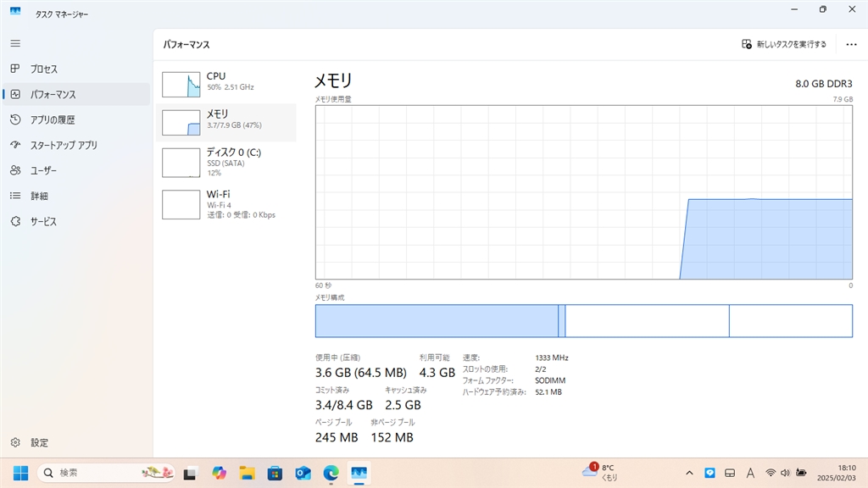Select the メモリ resource entry in list

pos(225,122)
